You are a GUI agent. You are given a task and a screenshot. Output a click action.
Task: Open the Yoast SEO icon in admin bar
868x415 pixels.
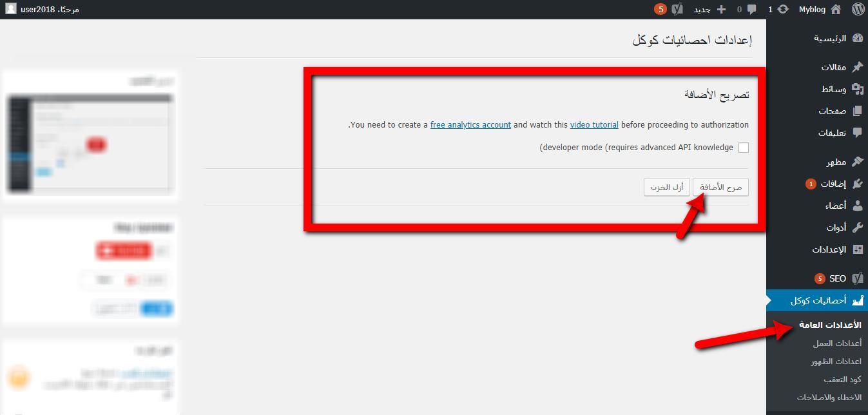[677, 9]
